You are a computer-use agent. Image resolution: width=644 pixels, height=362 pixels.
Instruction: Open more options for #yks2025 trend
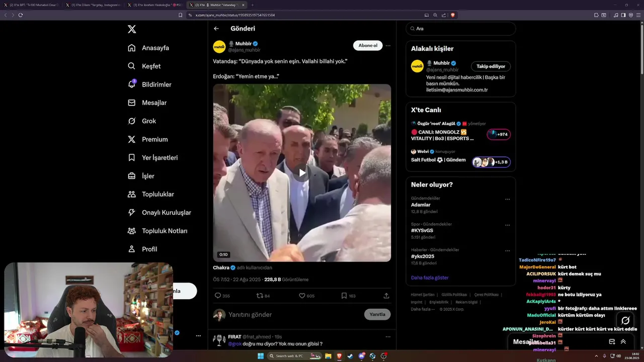507,250
